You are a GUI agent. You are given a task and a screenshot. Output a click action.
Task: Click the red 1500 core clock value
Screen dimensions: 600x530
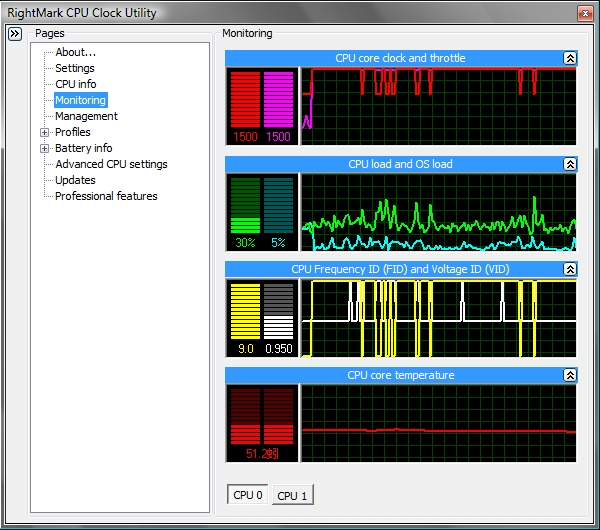click(x=245, y=137)
